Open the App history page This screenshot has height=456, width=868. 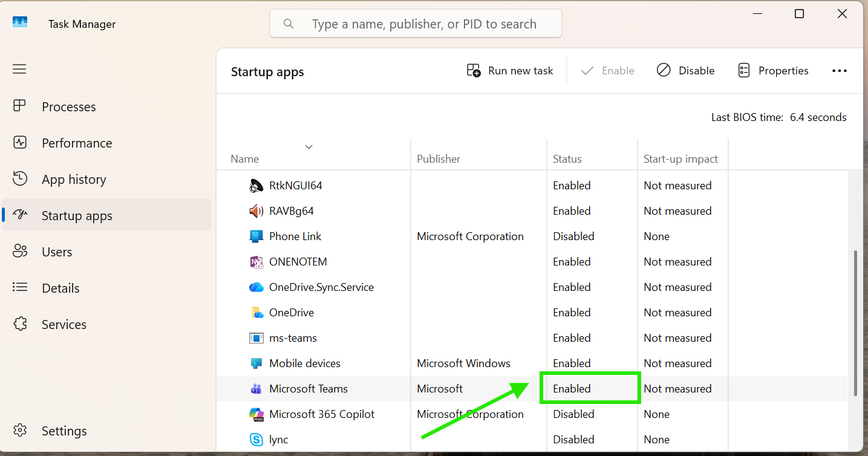tap(107, 179)
